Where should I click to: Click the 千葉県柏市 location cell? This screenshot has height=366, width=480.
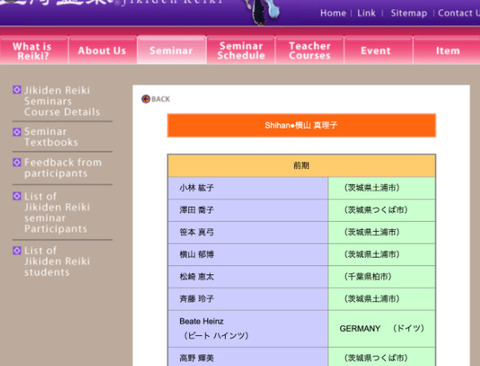[382, 277]
